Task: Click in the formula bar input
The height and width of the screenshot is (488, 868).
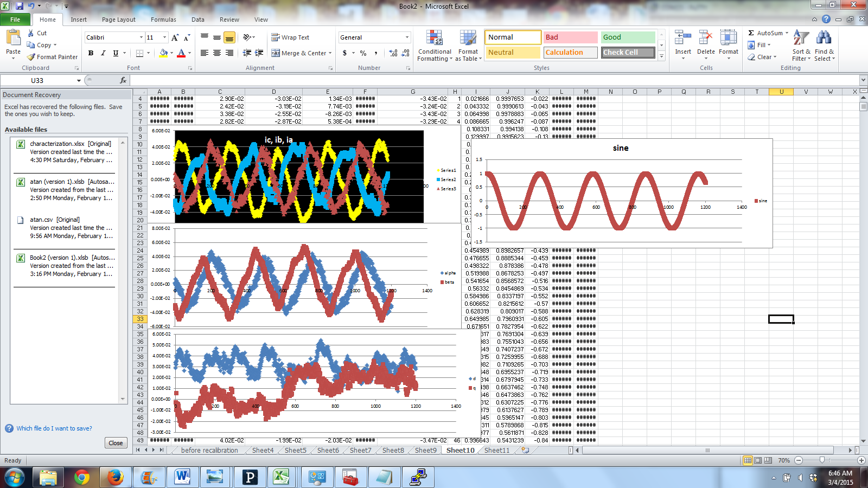Action: [x=494, y=80]
